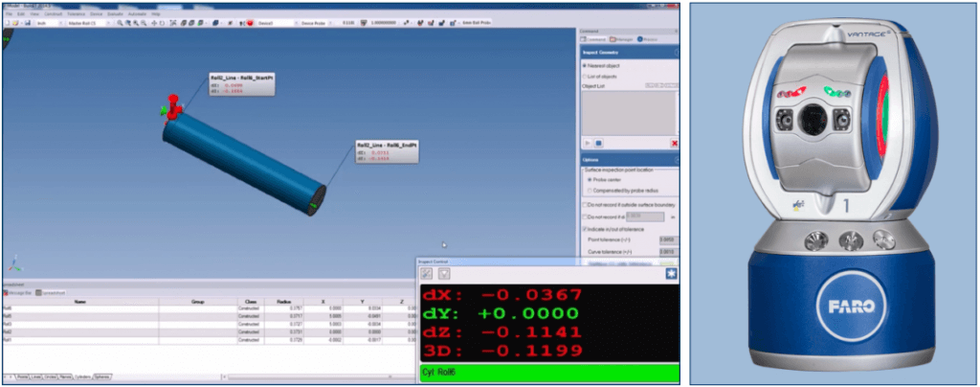Select the Probe center radio button
The width and height of the screenshot is (980, 387).
pos(590,179)
